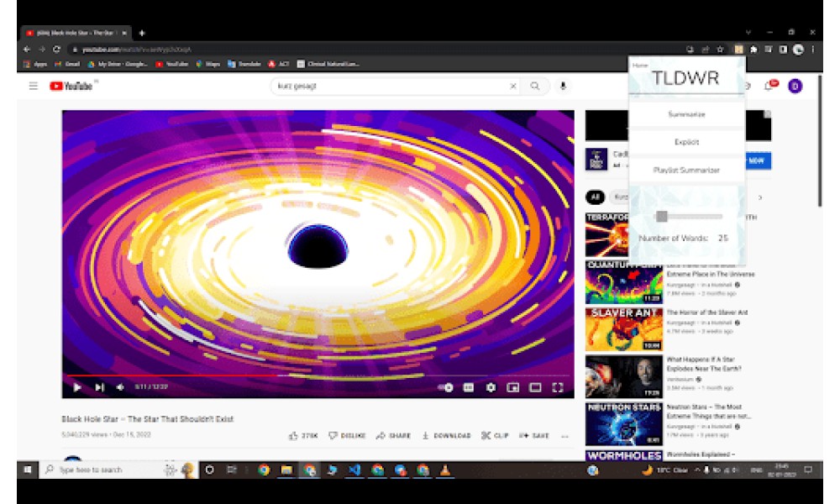Image resolution: width=840 pixels, height=504 pixels.
Task: Reload the page with refresh icon
Action: pos(57,50)
